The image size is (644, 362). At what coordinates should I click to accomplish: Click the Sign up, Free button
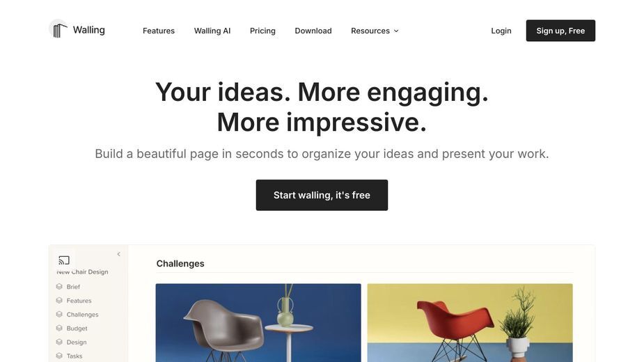560,31
